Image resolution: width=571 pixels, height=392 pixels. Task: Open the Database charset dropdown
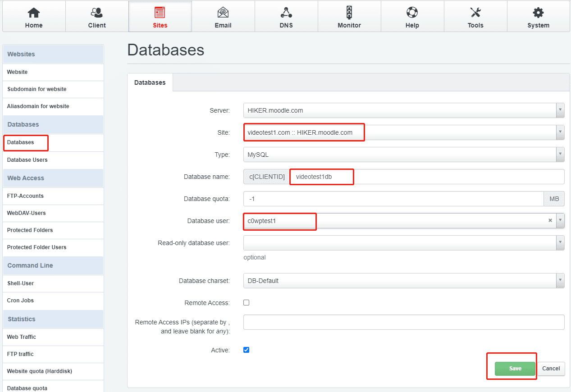pos(404,280)
